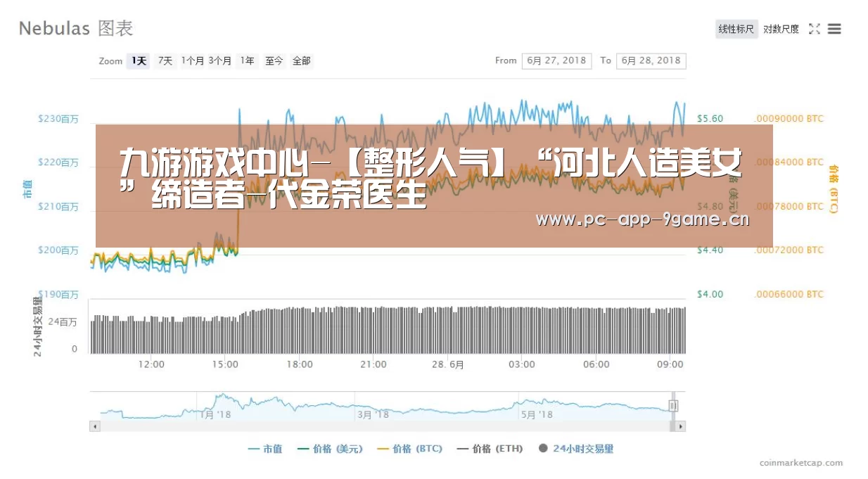Click the Nebulas 图表 chart title

(x=76, y=28)
